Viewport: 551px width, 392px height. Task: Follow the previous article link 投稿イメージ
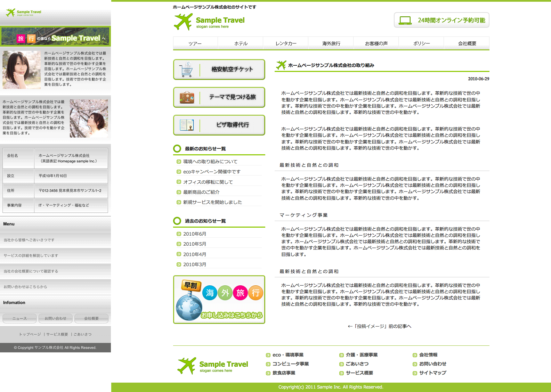(380, 326)
